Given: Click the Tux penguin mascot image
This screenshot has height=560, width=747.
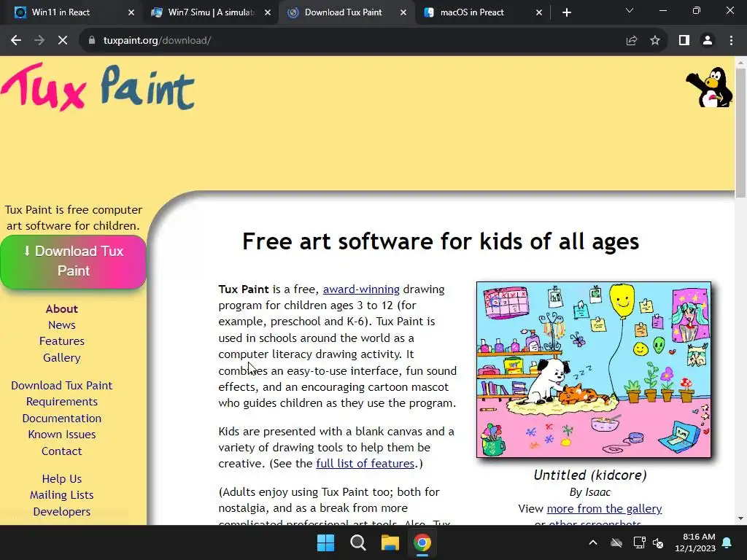Looking at the screenshot, I should (709, 87).
